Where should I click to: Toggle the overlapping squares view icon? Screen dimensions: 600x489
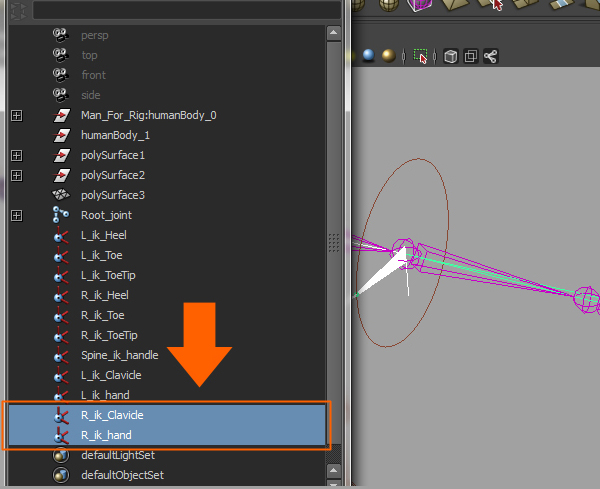point(471,57)
